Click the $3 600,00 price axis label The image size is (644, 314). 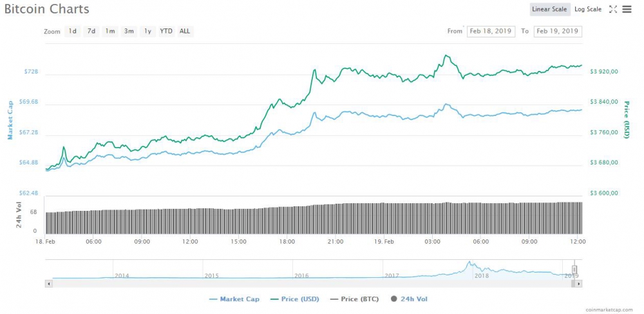[x=604, y=193]
